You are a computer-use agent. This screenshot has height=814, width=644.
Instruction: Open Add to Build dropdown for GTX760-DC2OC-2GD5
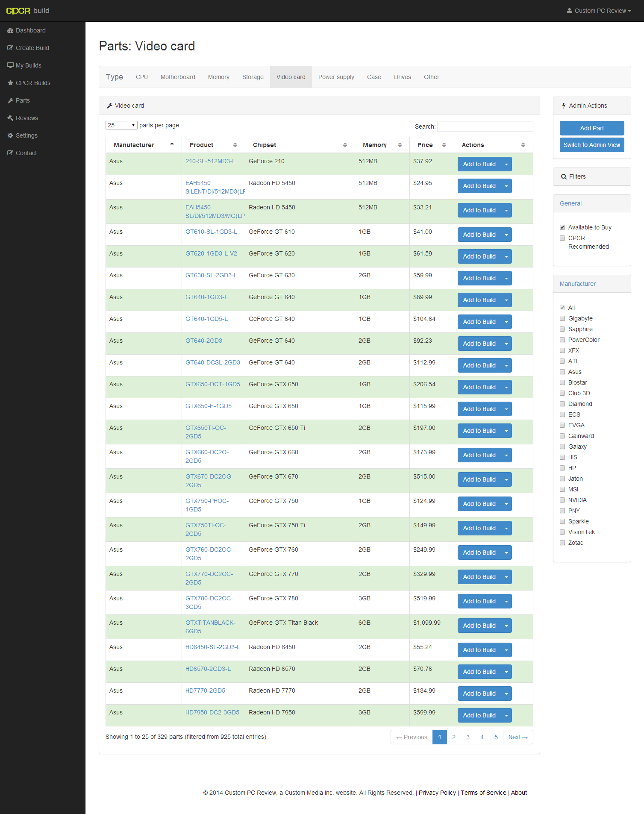[506, 552]
